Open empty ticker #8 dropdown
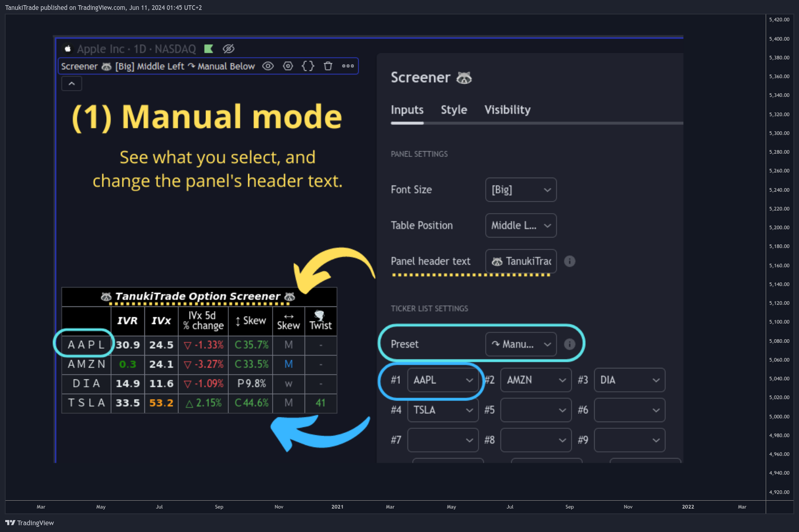 pos(536,440)
